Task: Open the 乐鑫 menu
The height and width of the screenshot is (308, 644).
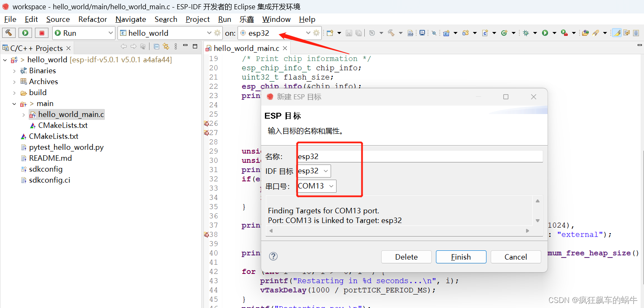Action: click(x=247, y=19)
